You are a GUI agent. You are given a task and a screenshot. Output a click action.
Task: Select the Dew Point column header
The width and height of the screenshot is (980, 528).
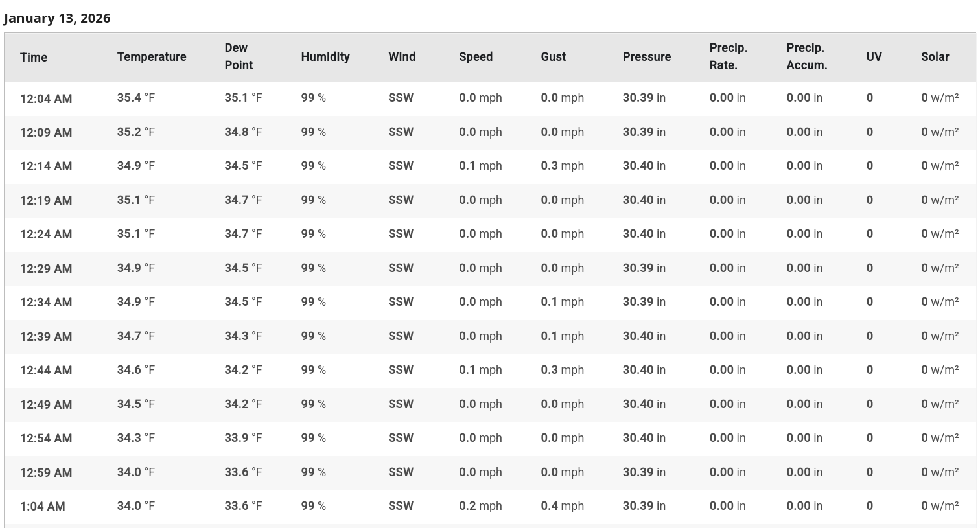239,57
